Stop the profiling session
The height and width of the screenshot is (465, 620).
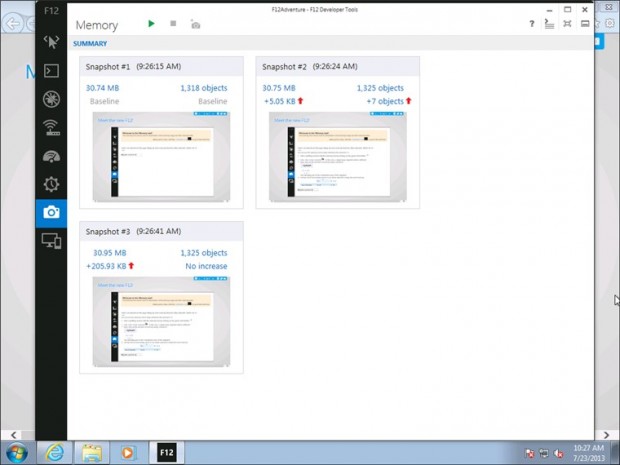(173, 23)
